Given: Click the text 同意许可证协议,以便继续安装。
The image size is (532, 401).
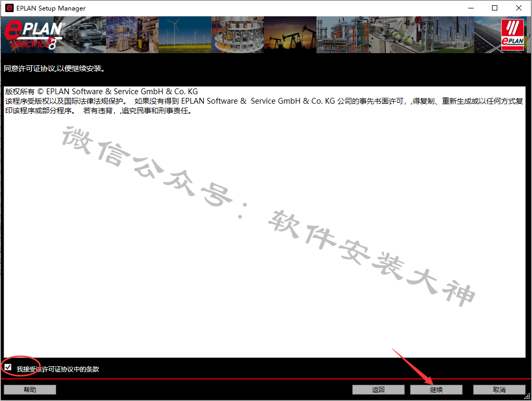Looking at the screenshot, I should pyautogui.click(x=55, y=68).
